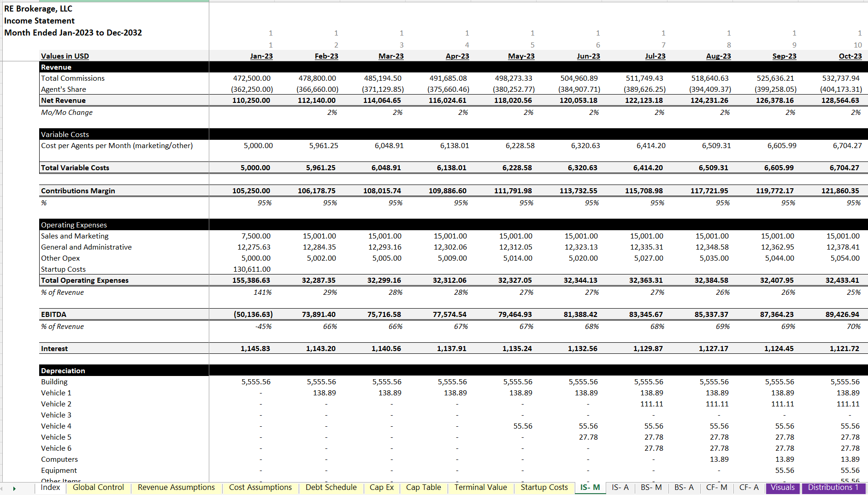The image size is (868, 495).
Task: Select the Depreciation section header
Action: pyautogui.click(x=124, y=370)
